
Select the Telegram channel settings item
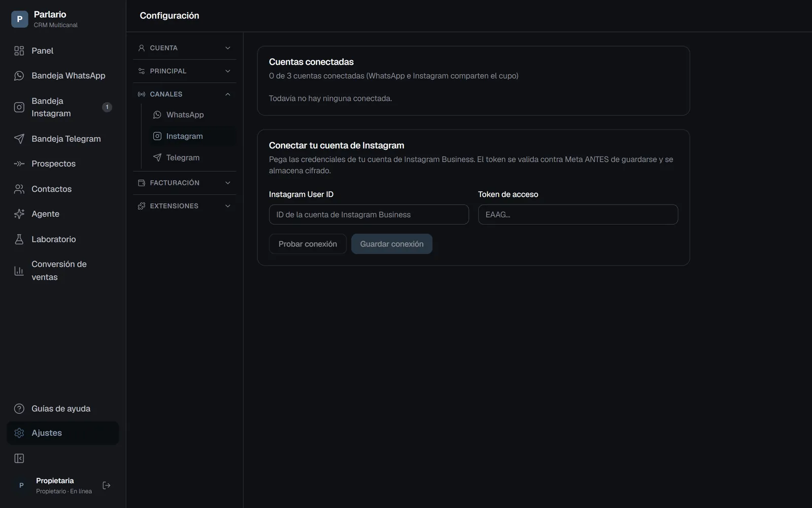pyautogui.click(x=192, y=157)
